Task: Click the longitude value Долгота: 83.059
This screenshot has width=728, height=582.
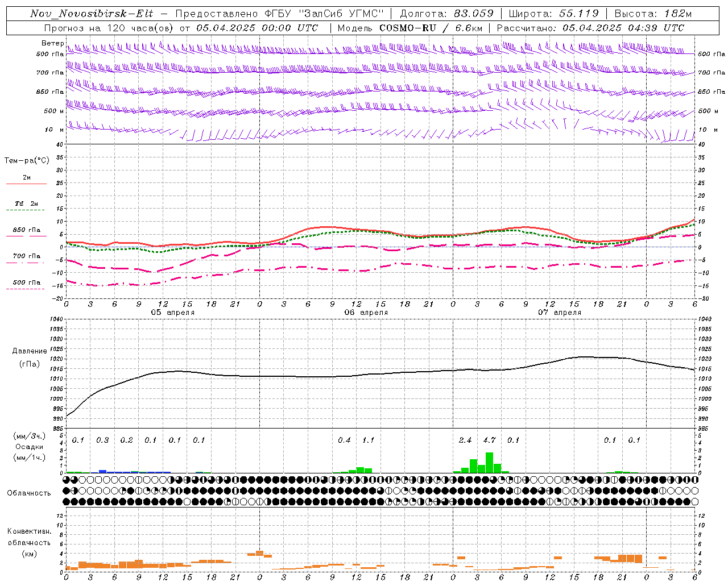Action: point(446,14)
